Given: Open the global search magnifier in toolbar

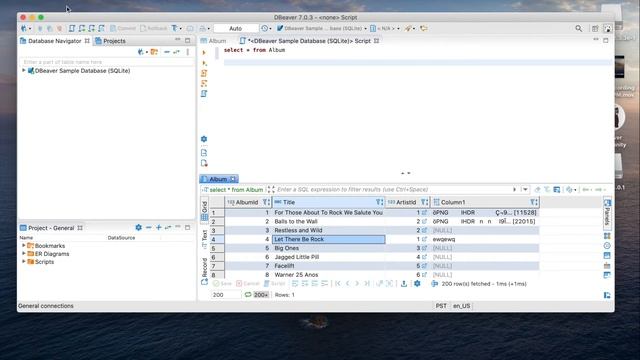Looking at the screenshot, I should coord(579,29).
